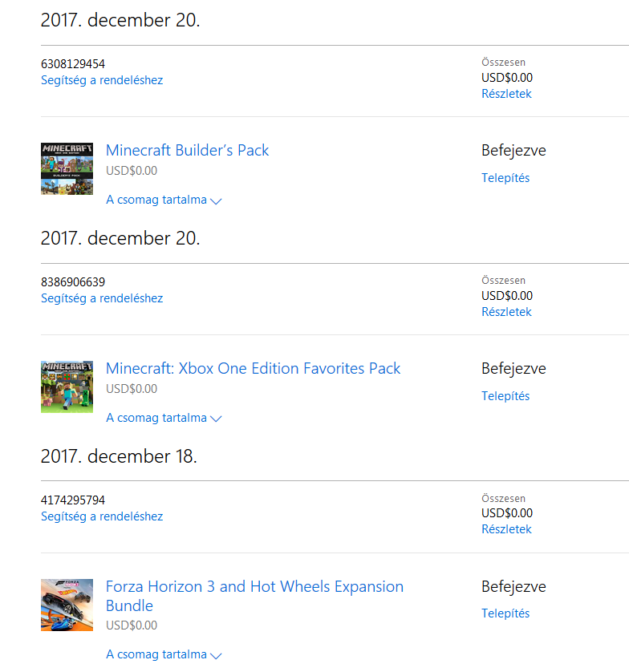629x672 pixels.
Task: Click the Forza Horizon 3 bundle thumbnail
Action: point(67,605)
